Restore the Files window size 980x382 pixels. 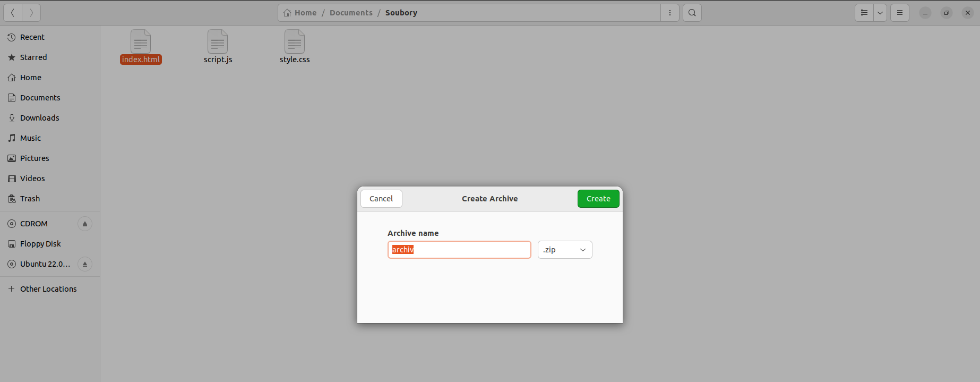947,13
